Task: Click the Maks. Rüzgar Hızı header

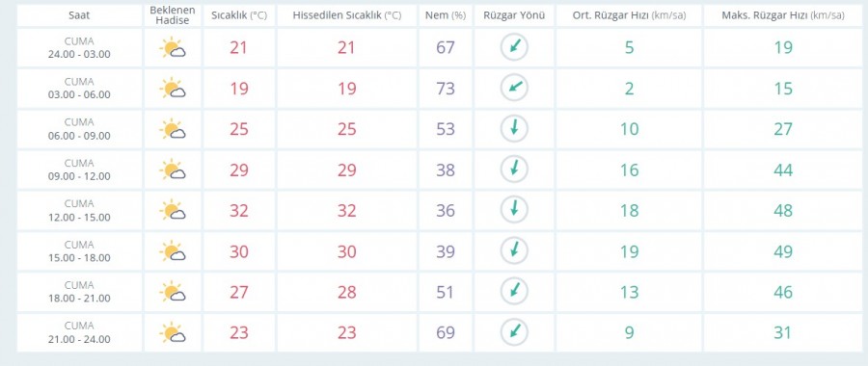Action: (x=783, y=15)
